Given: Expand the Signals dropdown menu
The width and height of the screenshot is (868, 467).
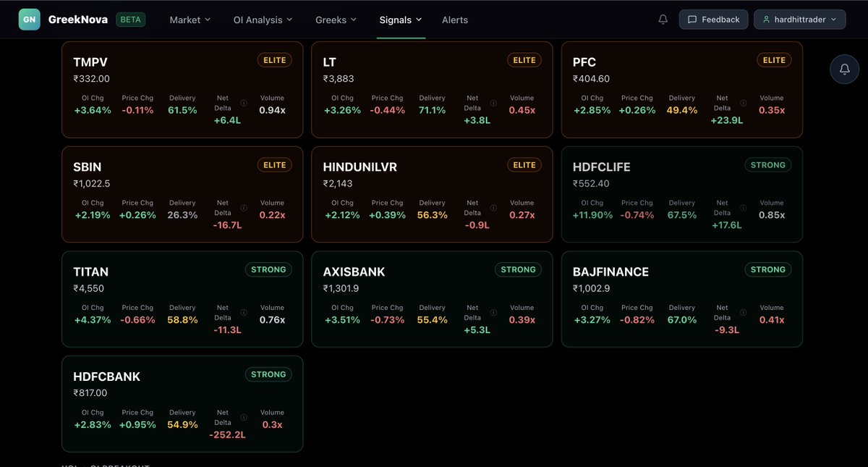Looking at the screenshot, I should click(x=401, y=20).
